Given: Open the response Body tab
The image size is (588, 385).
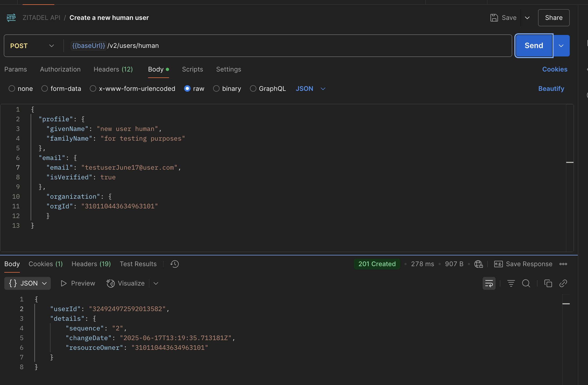Looking at the screenshot, I should [12, 264].
